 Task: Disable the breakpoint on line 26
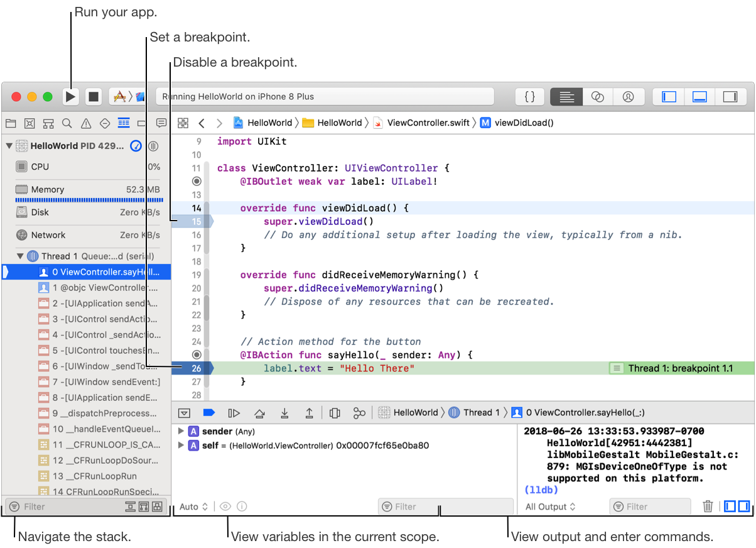coord(197,368)
